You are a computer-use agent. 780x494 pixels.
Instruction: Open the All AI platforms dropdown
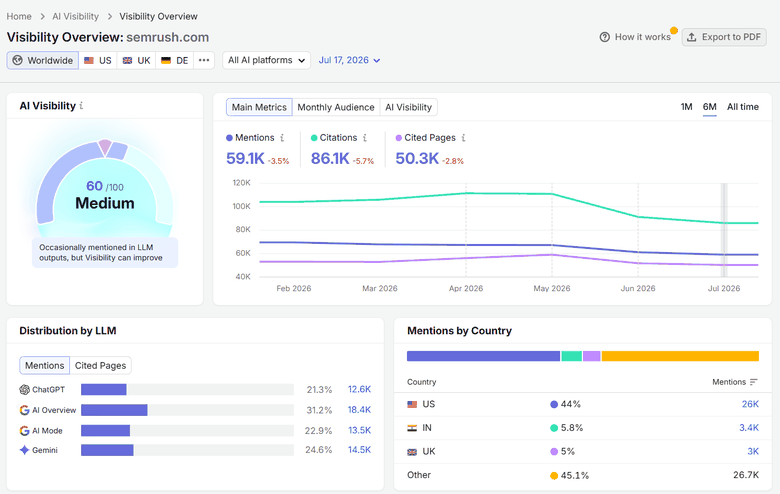click(x=267, y=60)
